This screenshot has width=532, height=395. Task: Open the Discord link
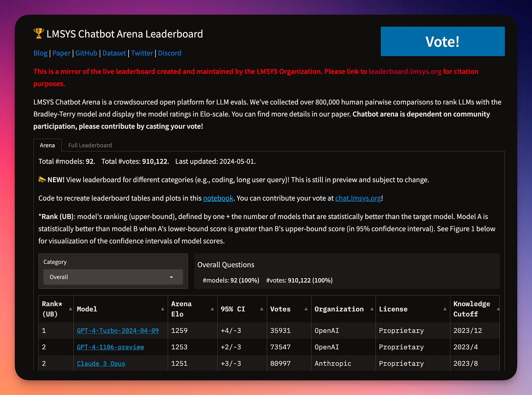pos(170,53)
